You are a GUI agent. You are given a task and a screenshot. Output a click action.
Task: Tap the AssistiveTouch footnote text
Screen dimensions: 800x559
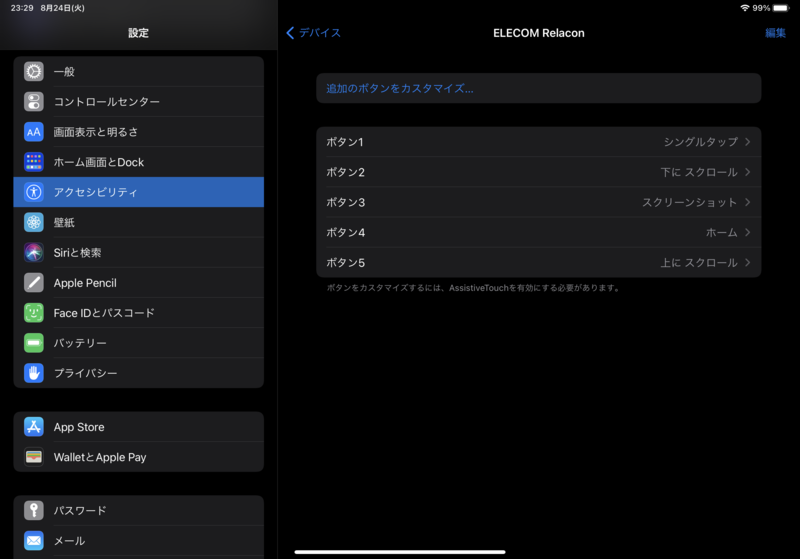(x=473, y=288)
